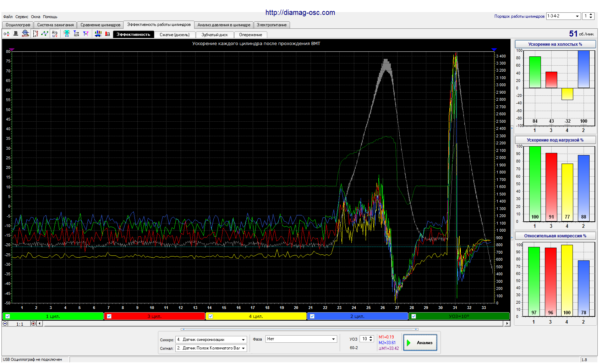
Task: Open the Зубчатый диск sub-tab
Action: (x=215, y=35)
